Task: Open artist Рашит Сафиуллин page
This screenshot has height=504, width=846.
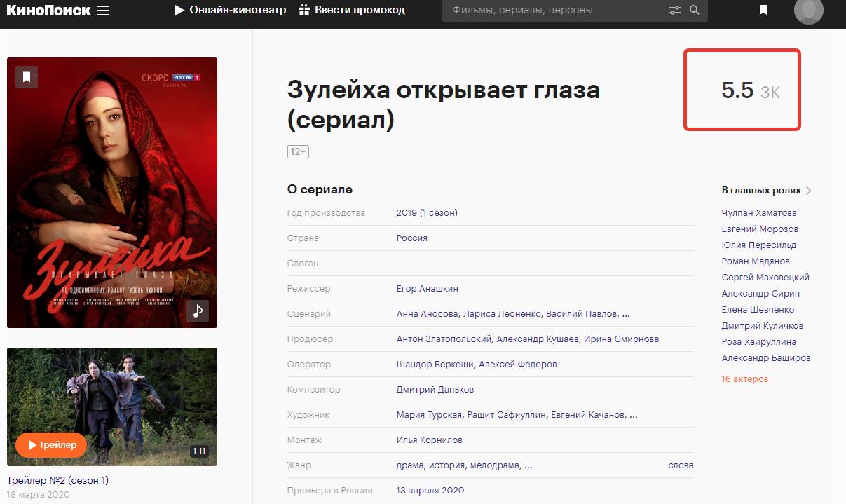Action: [x=506, y=414]
